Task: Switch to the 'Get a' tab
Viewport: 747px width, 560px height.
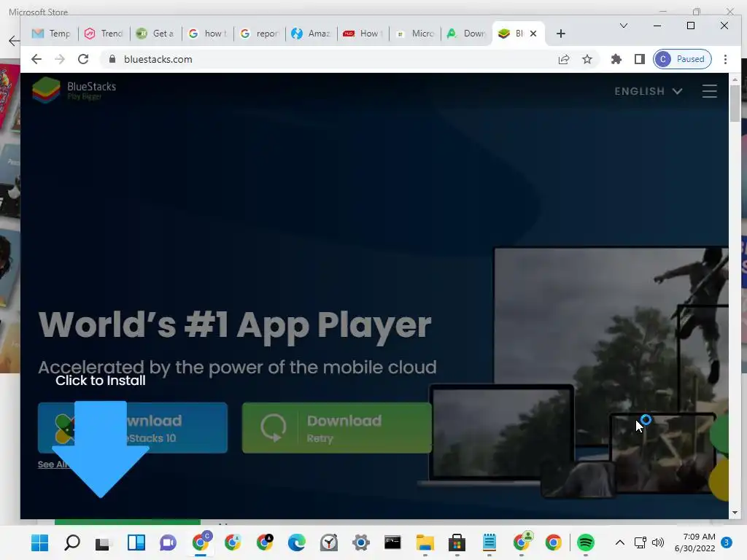Action: tap(156, 34)
